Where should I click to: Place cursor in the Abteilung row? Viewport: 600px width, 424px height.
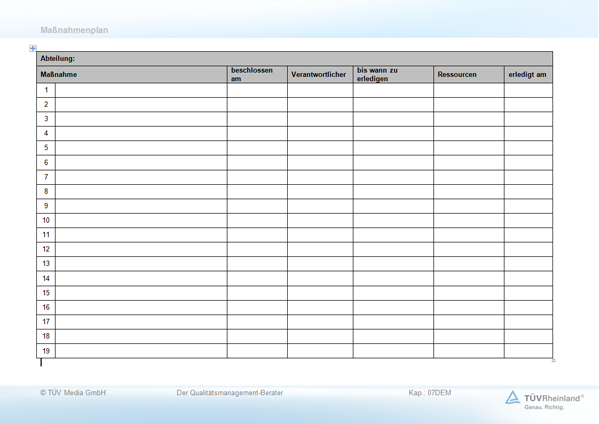[294, 58]
